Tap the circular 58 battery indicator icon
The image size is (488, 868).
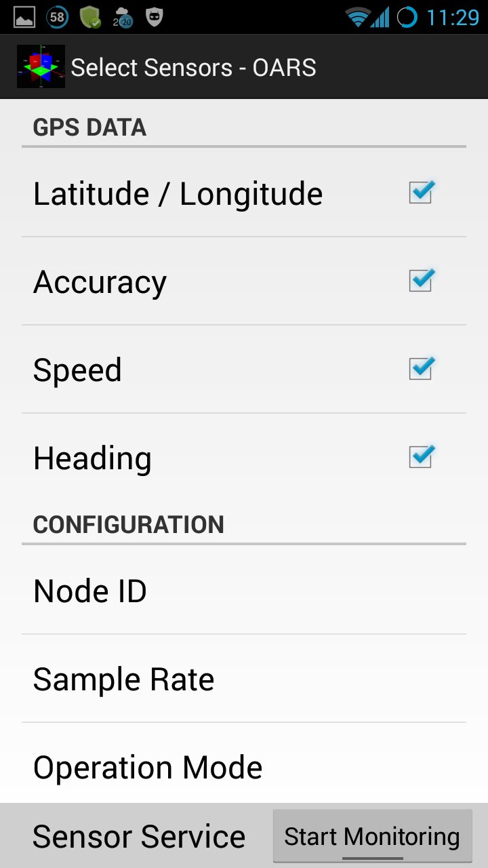pos(57,17)
